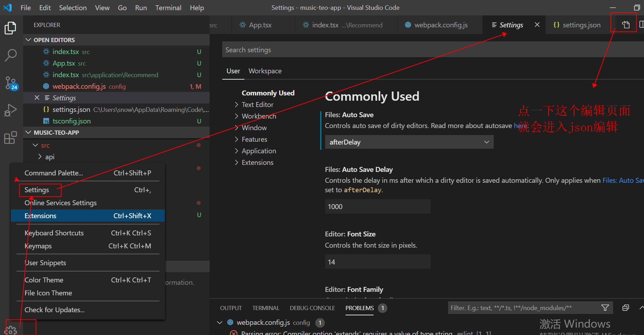Screen dimensions: 644x335
Task: Click the Auto Save Delay field showing 1000
Action: pyautogui.click(x=377, y=207)
